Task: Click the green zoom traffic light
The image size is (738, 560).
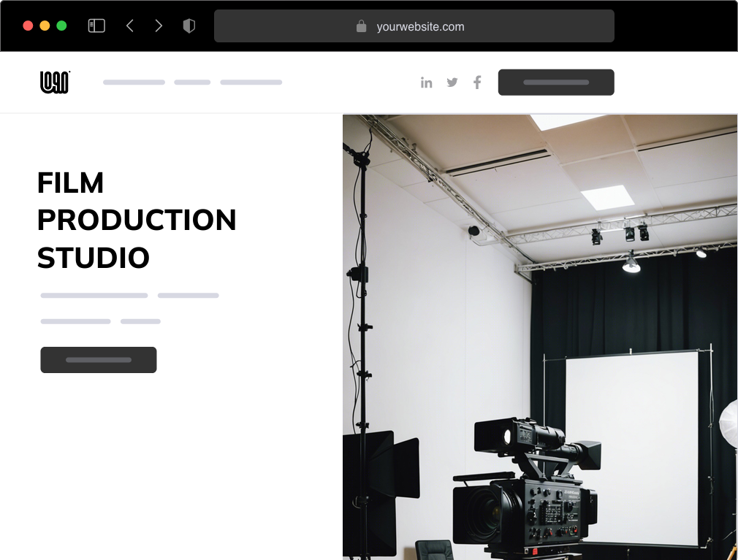Action: 62,25
